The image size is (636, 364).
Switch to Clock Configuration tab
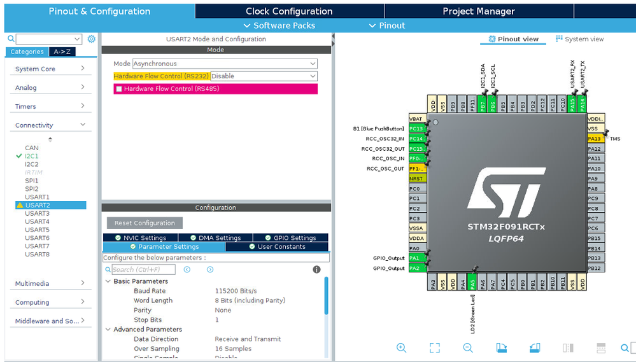point(289,11)
